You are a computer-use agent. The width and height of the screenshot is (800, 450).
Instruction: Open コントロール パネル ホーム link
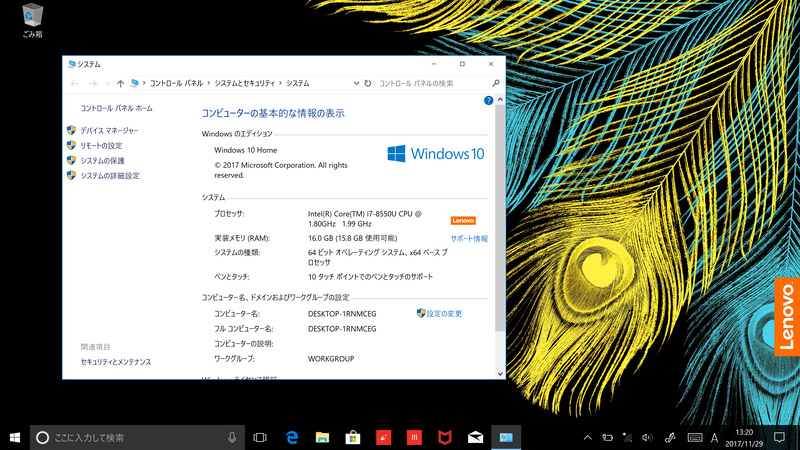pyautogui.click(x=116, y=108)
